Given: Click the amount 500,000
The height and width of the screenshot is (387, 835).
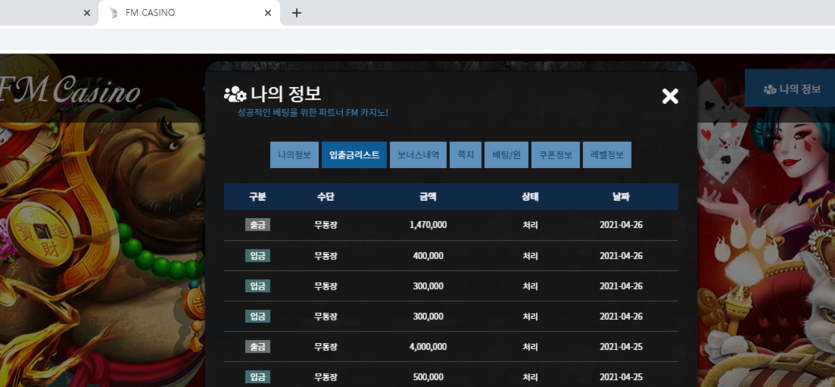Looking at the screenshot, I should click(428, 377).
